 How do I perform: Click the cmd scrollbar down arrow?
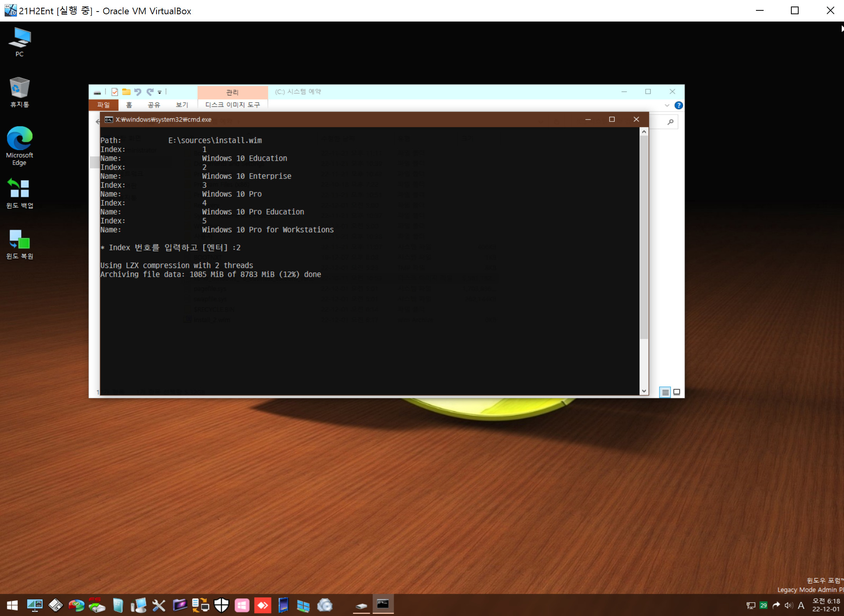(x=644, y=391)
